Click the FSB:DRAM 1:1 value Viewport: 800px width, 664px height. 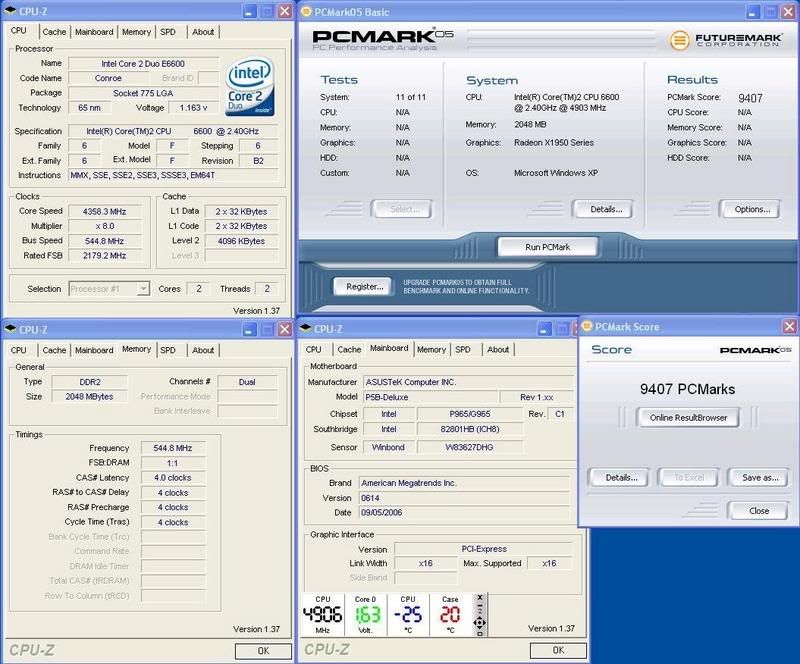[172, 463]
